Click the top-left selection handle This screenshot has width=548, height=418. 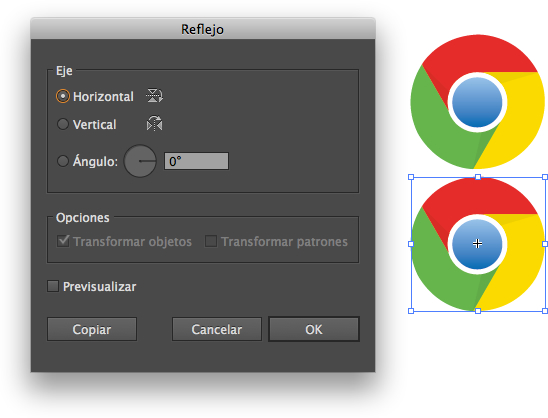tap(411, 177)
